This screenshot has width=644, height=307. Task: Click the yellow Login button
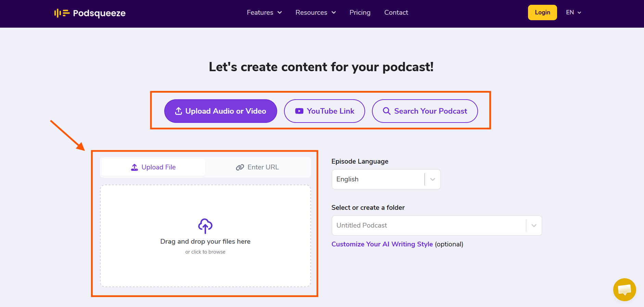[542, 12]
